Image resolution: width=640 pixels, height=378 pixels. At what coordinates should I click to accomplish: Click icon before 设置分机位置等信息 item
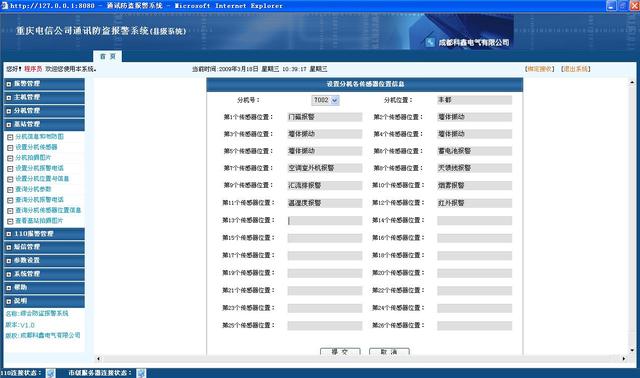click(x=10, y=179)
